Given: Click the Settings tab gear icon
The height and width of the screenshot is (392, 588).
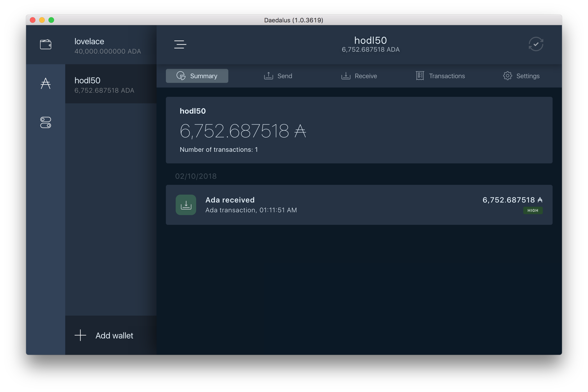Looking at the screenshot, I should pos(507,76).
